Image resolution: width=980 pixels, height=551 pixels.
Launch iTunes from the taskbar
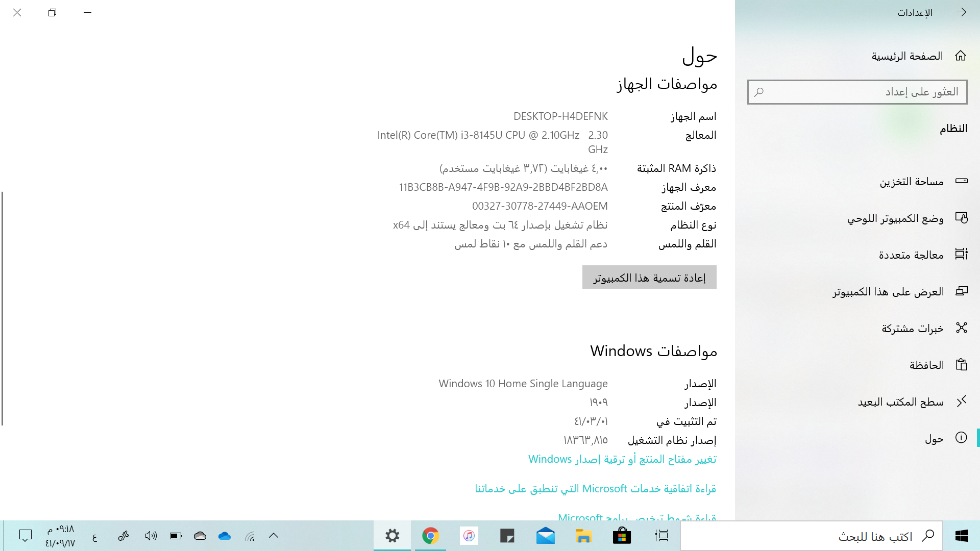click(469, 536)
